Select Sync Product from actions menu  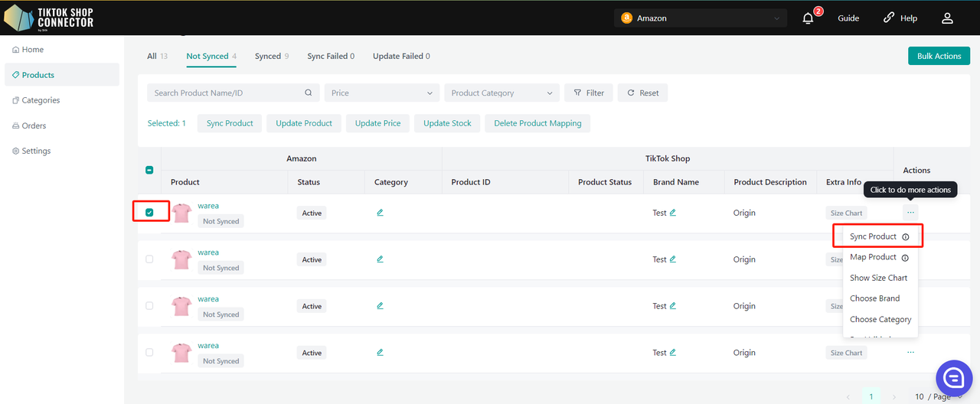[873, 236]
